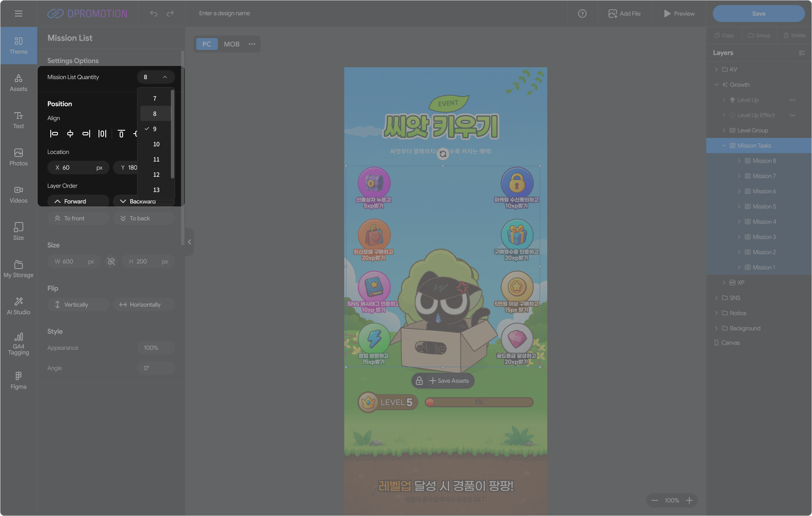
Task: Toggle visibility of the Level Up Effect layer
Action: coord(793,115)
